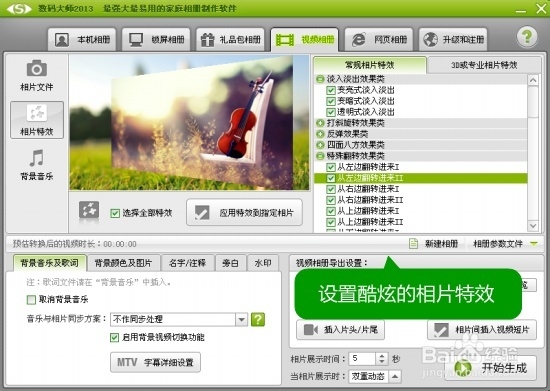This screenshot has width=550, height=391.
Task: Expand the 反弹效果类 group
Action: (320, 134)
